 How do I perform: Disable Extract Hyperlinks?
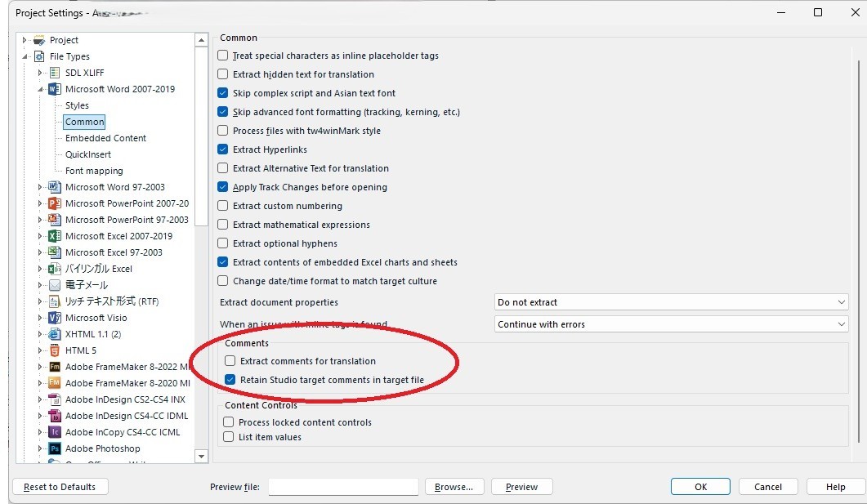point(222,149)
